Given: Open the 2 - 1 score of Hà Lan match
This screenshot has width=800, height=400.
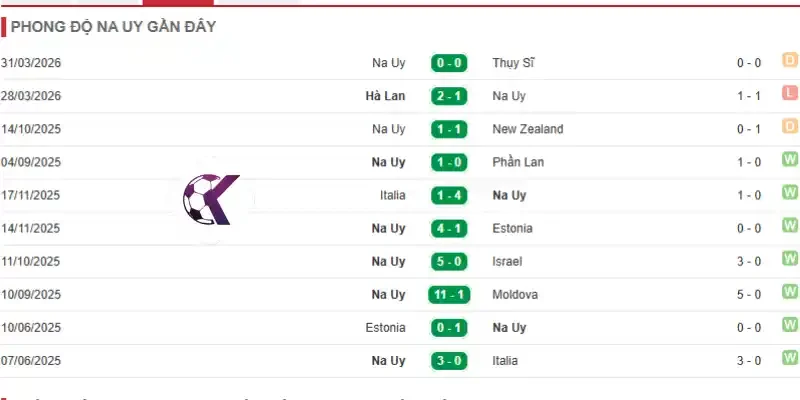Looking at the screenshot, I should pyautogui.click(x=449, y=96).
